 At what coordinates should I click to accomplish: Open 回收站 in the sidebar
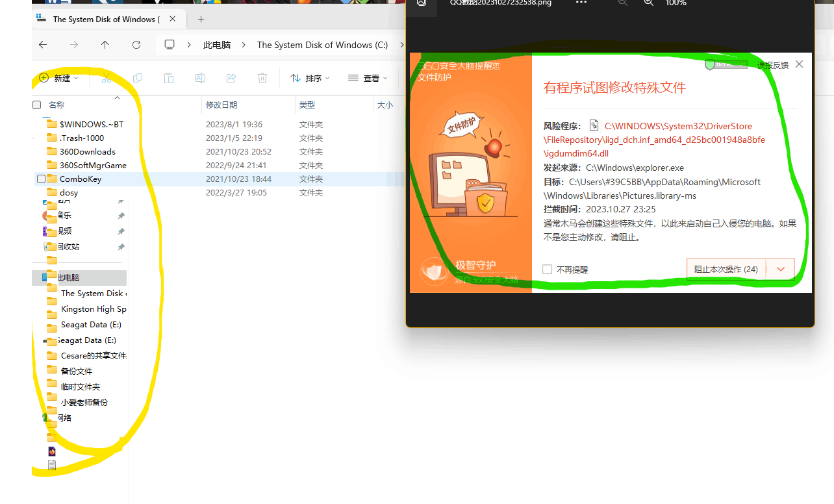click(x=68, y=246)
